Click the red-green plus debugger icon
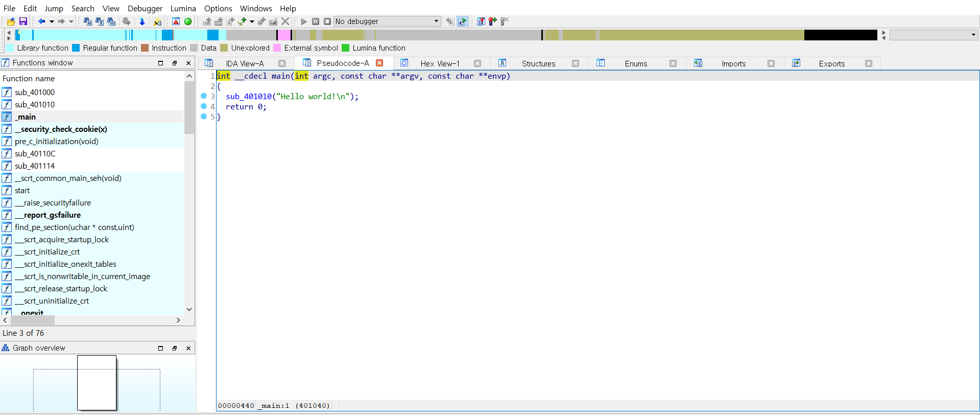The width and height of the screenshot is (980, 415). tap(492, 21)
